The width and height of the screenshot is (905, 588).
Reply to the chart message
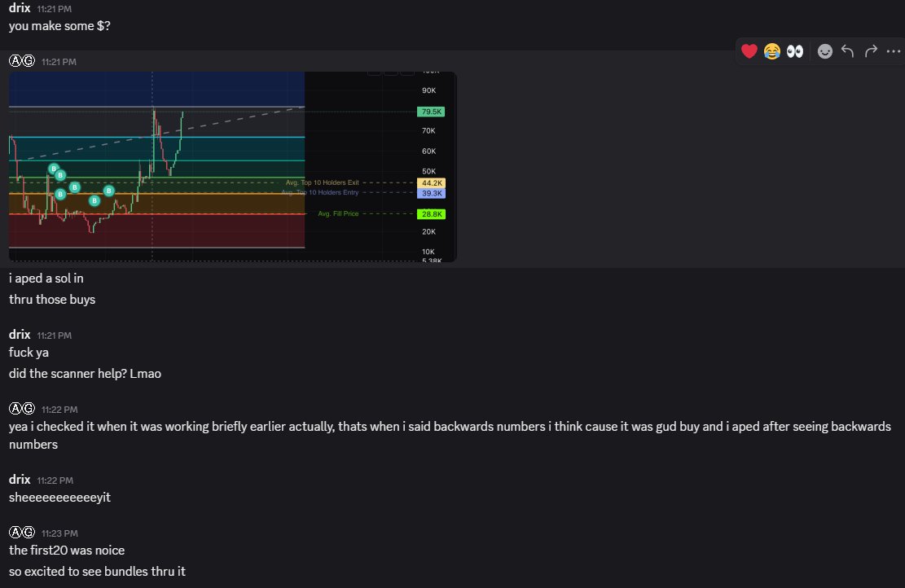[x=847, y=51]
